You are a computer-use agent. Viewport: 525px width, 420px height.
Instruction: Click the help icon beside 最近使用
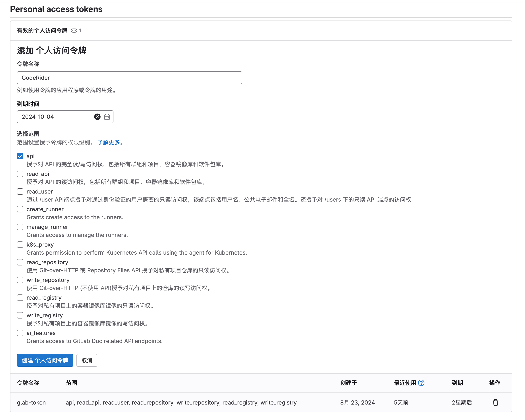click(x=421, y=383)
